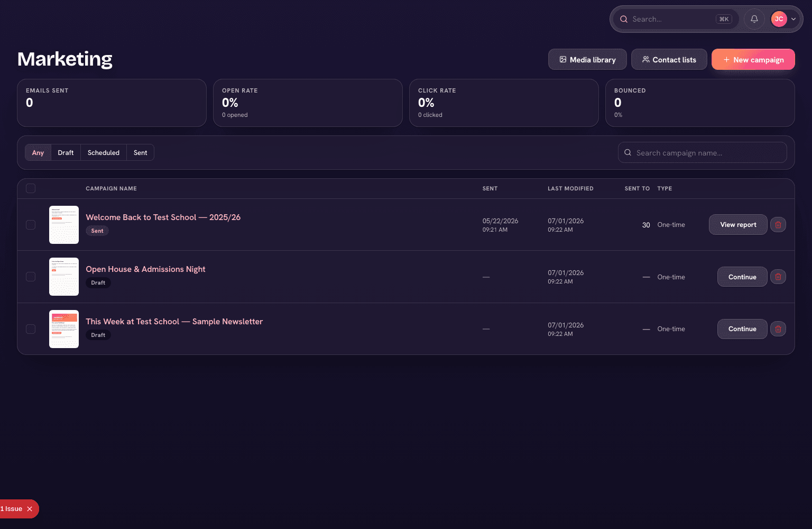
Task: Open the JC user avatar menu
Action: click(x=779, y=19)
